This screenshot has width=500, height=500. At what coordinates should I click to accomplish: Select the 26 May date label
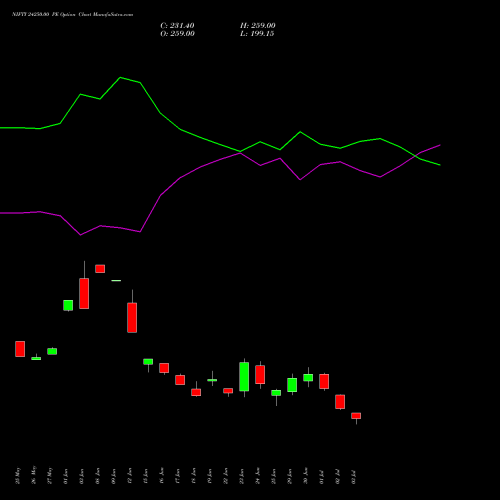click(34, 475)
